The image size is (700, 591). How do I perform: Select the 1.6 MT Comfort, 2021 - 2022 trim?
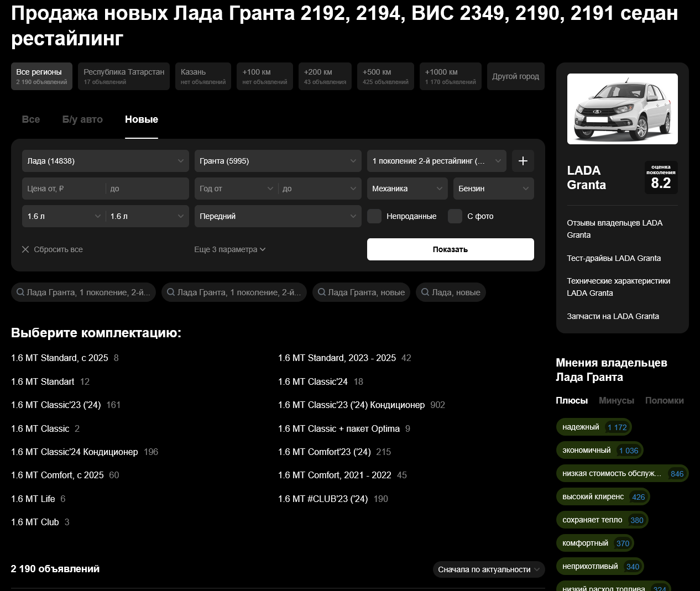(335, 475)
